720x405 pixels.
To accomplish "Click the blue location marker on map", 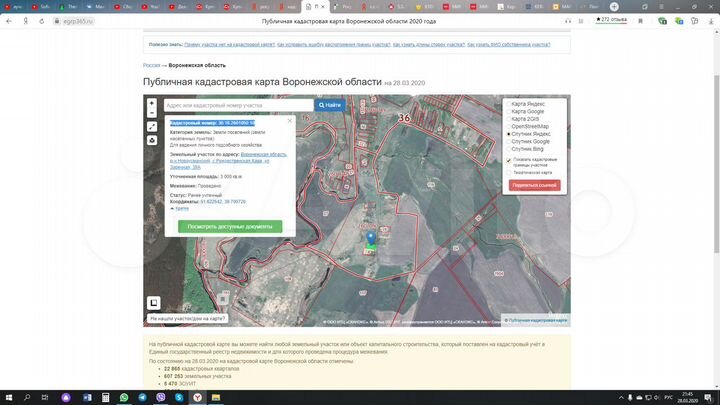I will (x=371, y=238).
